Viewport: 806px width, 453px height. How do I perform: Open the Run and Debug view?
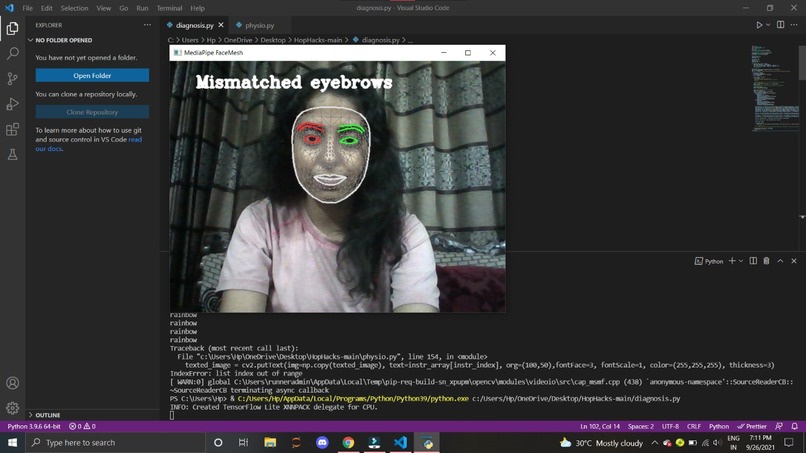(12, 104)
